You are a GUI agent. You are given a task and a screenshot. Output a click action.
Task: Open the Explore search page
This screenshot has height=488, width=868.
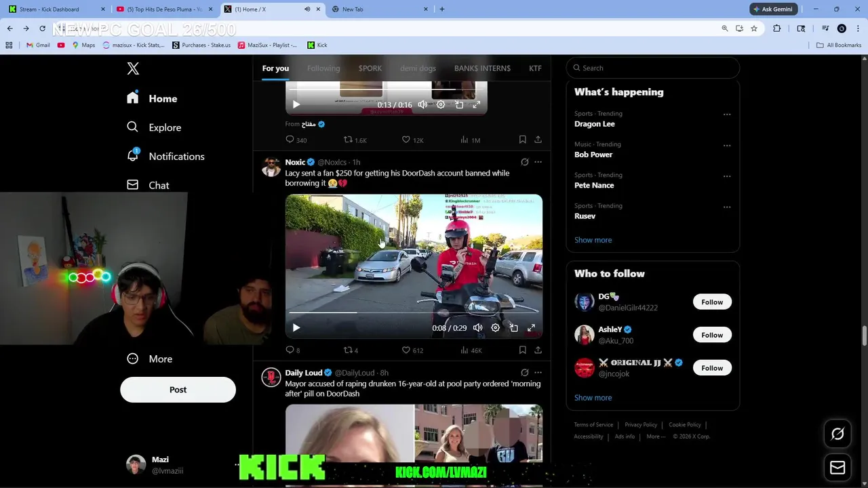[x=154, y=127]
